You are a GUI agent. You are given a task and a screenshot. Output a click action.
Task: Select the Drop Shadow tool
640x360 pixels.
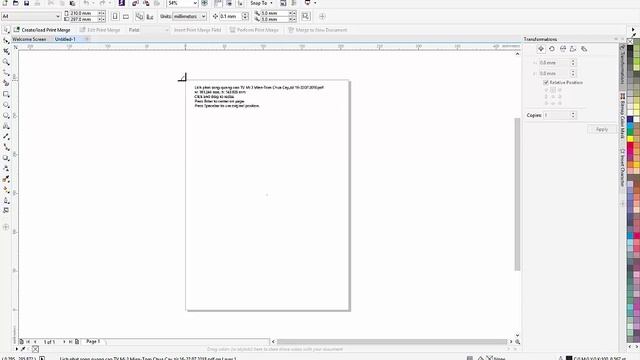coord(6,158)
